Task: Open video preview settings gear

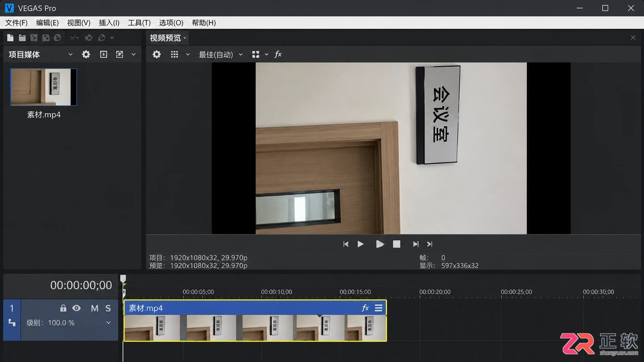Action: coord(157,55)
